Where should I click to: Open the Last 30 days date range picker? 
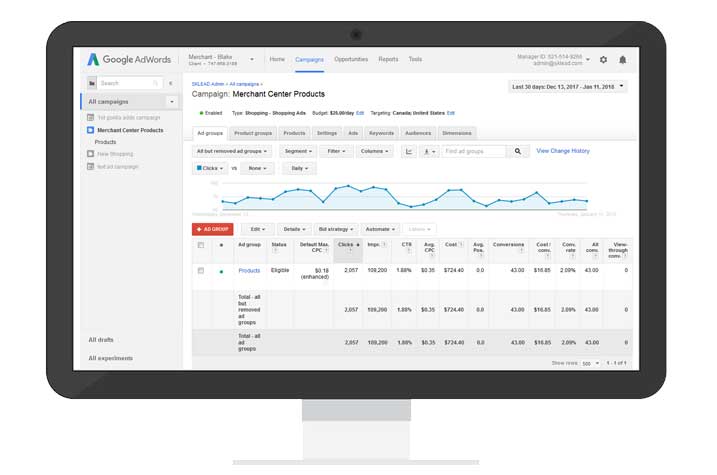[x=567, y=86]
